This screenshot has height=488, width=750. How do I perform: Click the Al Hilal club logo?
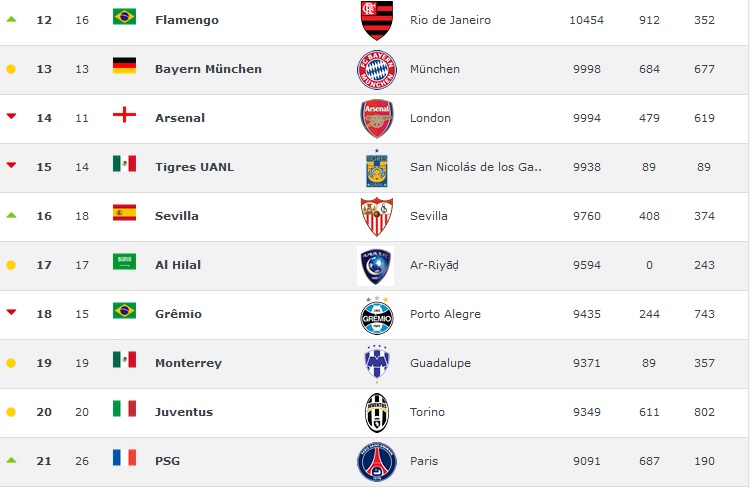pyautogui.click(x=376, y=266)
